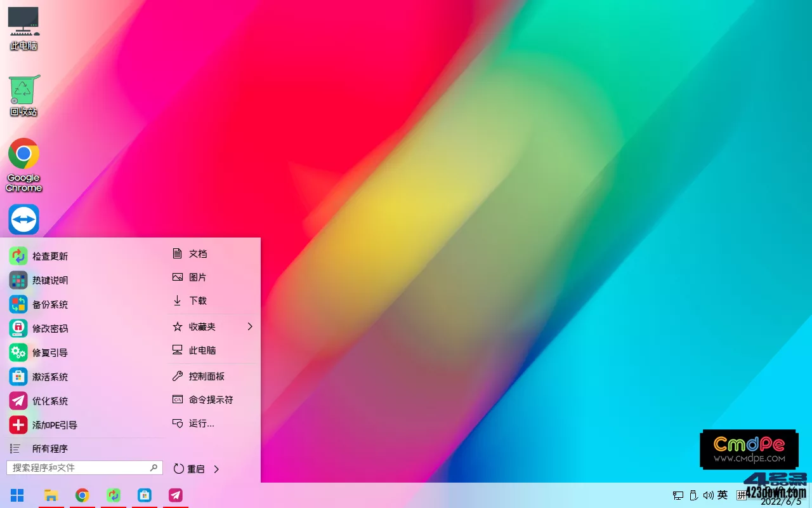Launch TeamViewer from the desktop
This screenshot has height=508, width=812.
(x=23, y=219)
